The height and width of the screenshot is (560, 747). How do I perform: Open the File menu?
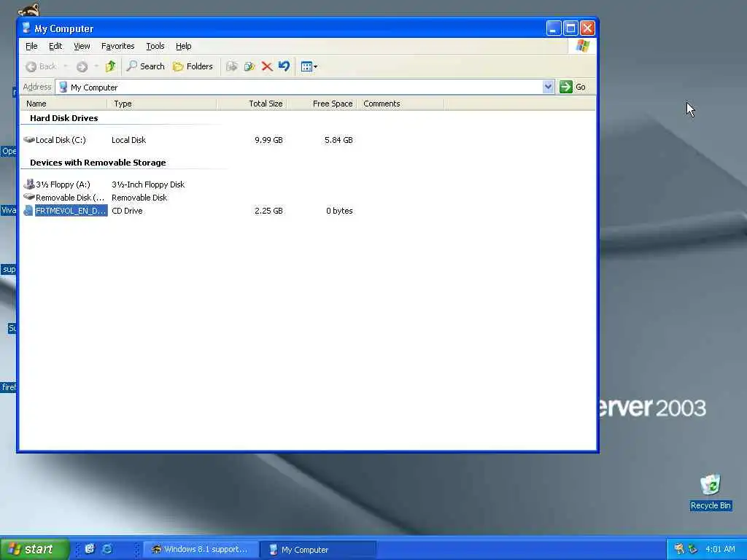click(x=31, y=46)
